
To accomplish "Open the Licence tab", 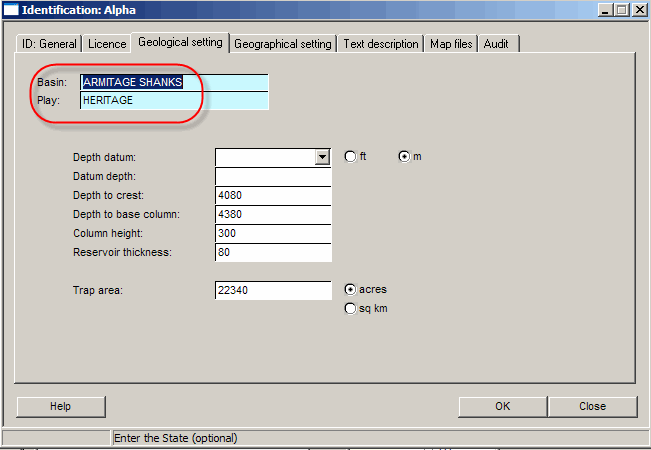I will coord(107,44).
